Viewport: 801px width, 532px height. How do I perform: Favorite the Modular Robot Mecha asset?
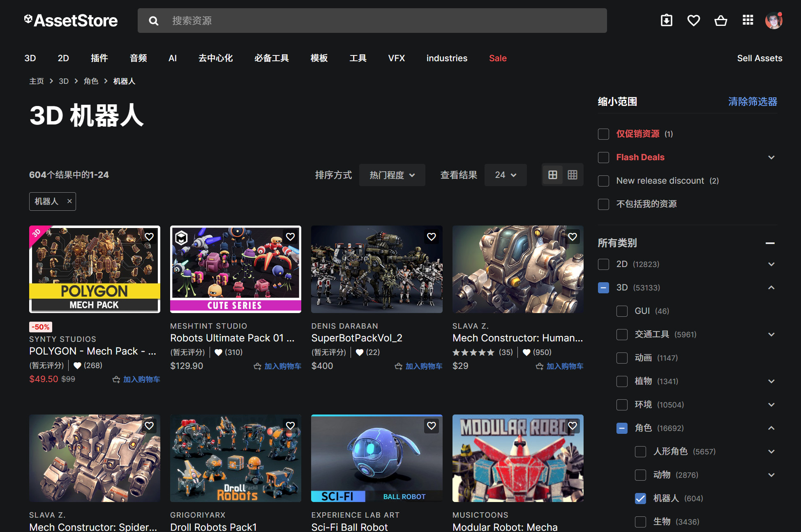click(x=572, y=426)
